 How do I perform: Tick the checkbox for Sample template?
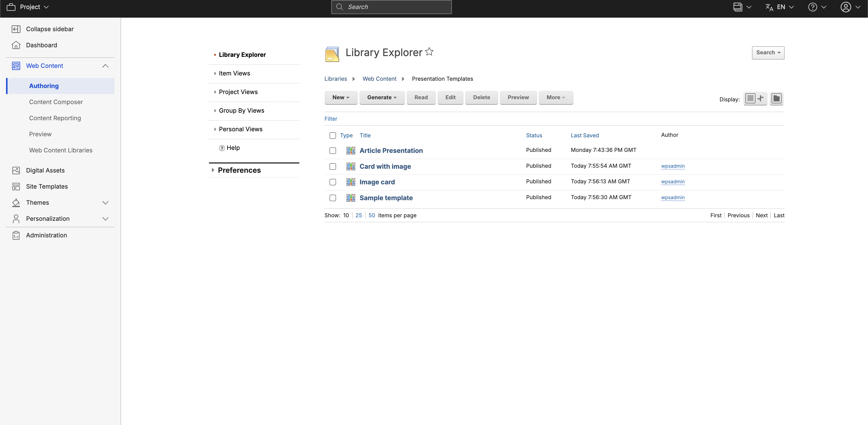[x=333, y=198]
